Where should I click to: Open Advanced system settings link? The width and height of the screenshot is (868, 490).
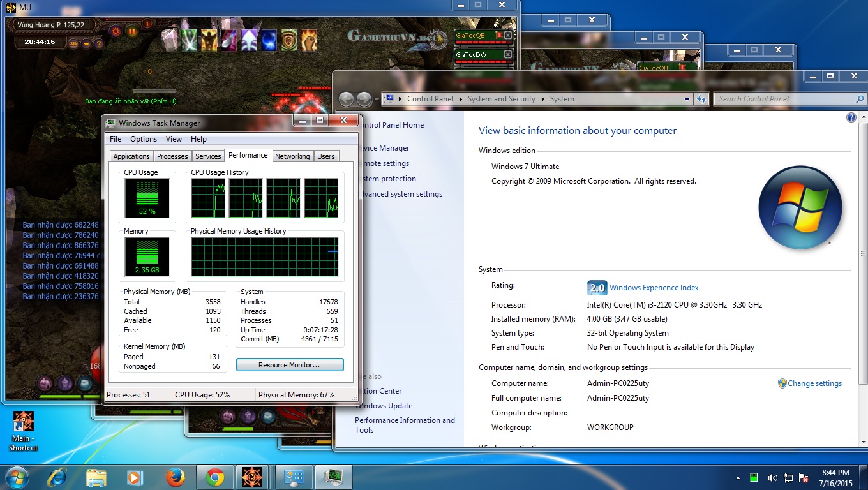click(399, 194)
